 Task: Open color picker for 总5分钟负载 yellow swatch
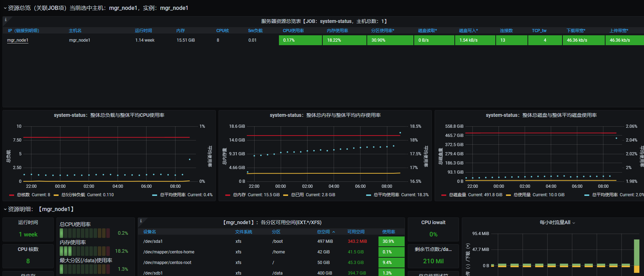point(56,195)
